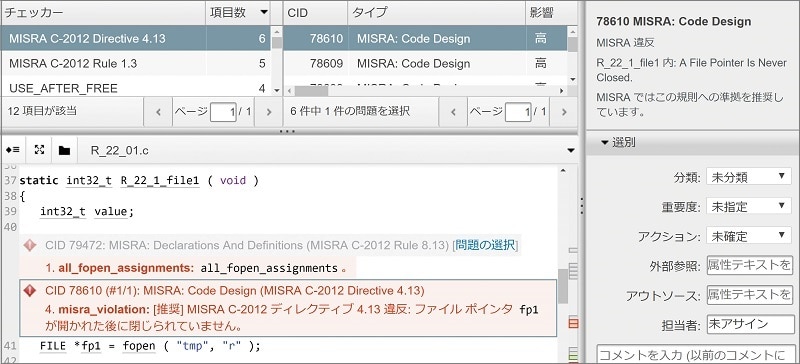Open 分類 dropdown set to 未分類
This screenshot has width=800, height=364.
click(x=748, y=177)
